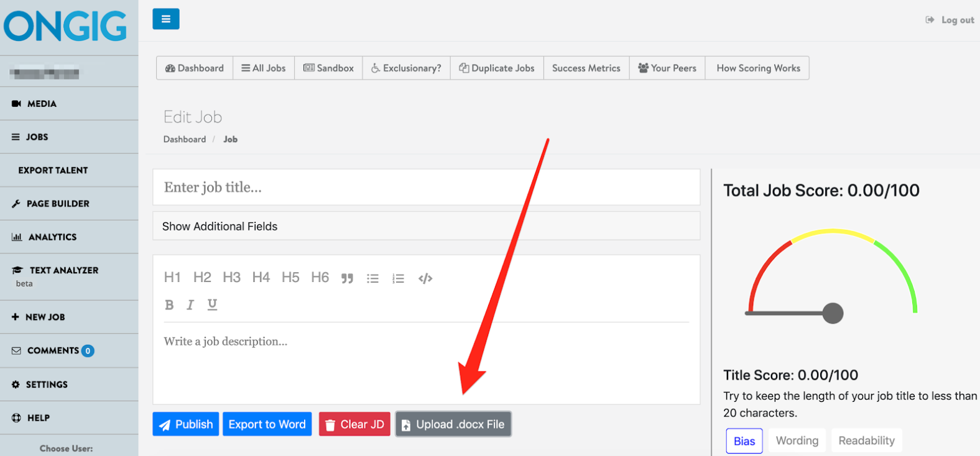Click Upload .docx File button
Screen dimensions: 980x456
coord(453,424)
